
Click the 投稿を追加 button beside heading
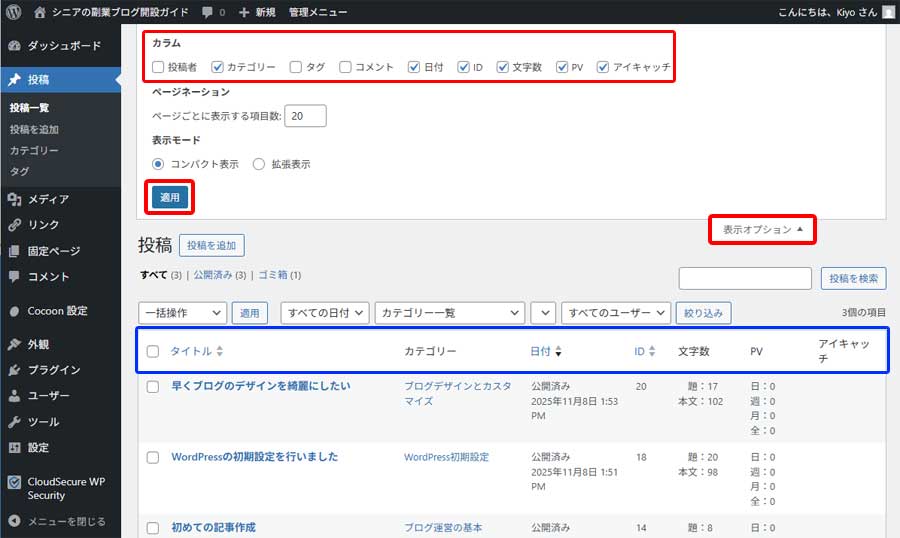(x=212, y=245)
